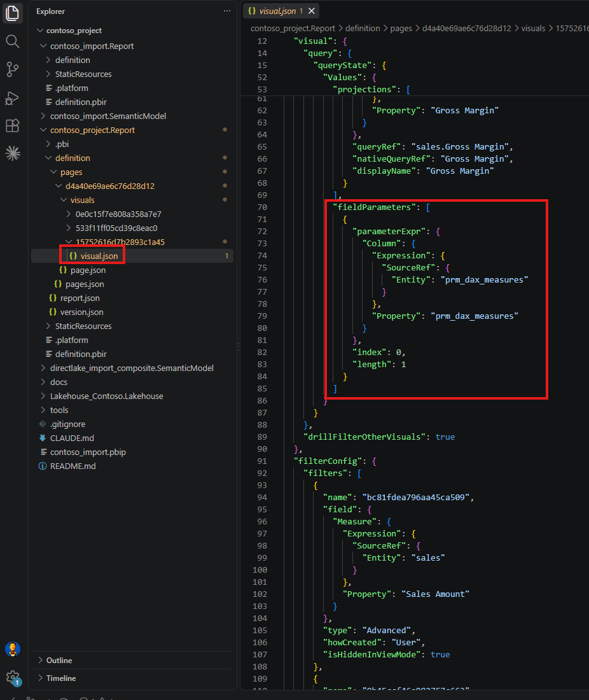Expand StaticResources under contoso_project.Report
The width and height of the screenshot is (589, 700).
point(83,326)
